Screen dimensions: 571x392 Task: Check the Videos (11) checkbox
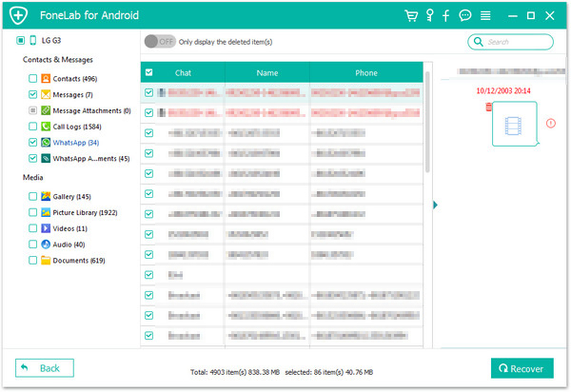32,228
